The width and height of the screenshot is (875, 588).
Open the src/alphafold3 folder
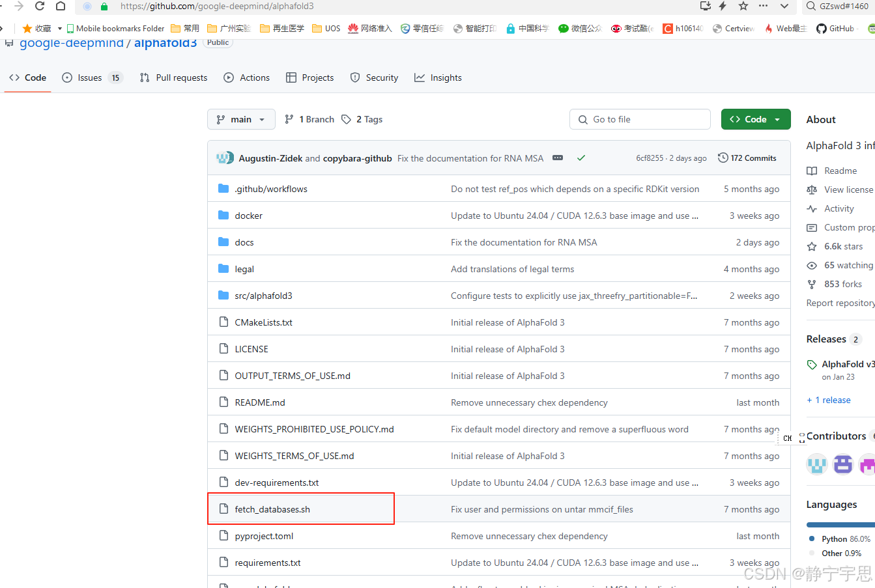(x=263, y=296)
